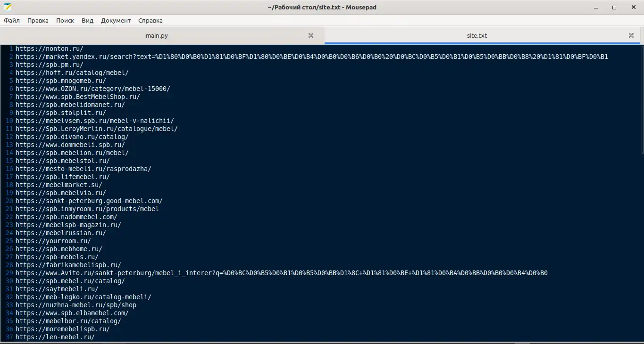This screenshot has height=344, width=644.
Task: Click the vertical scrollbar thumb
Action: click(642, 99)
